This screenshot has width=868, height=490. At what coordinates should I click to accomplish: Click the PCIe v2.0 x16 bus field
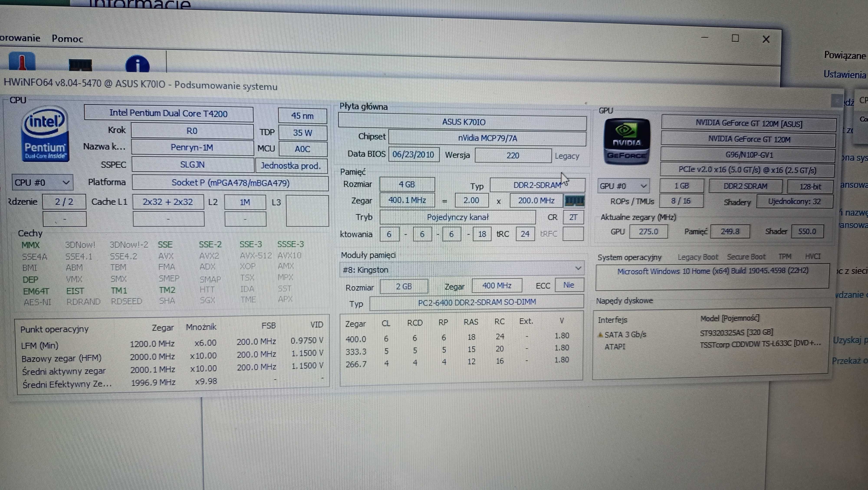(x=747, y=170)
